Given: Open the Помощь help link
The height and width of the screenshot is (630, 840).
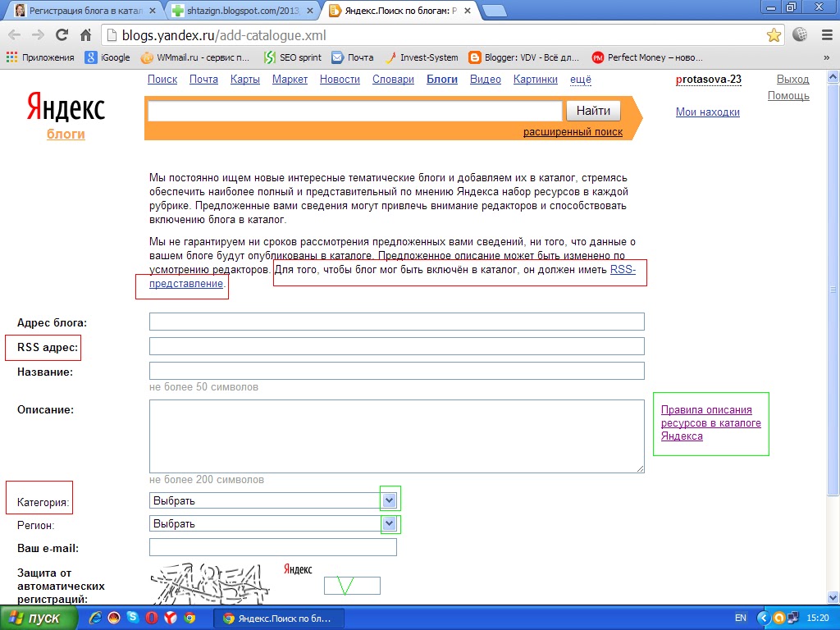Looking at the screenshot, I should 788,96.
